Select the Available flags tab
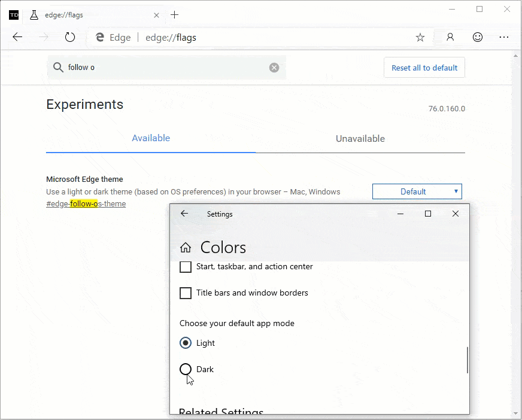 click(150, 138)
